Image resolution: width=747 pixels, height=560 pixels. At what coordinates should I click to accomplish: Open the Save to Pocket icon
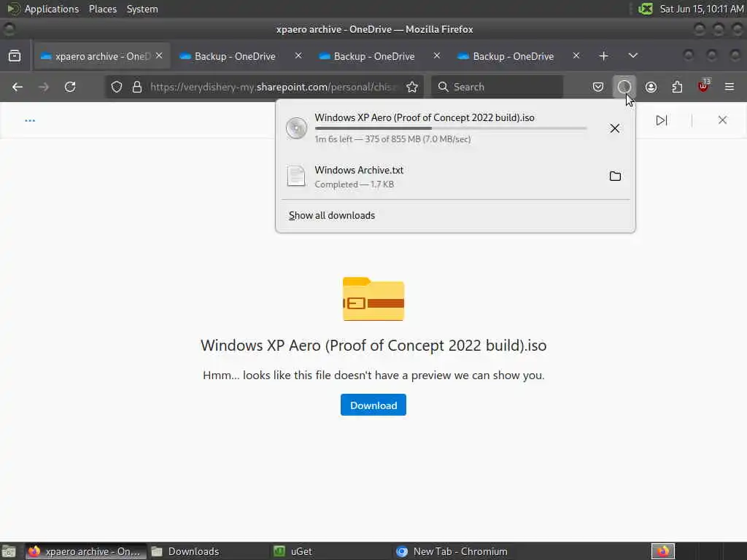598,87
